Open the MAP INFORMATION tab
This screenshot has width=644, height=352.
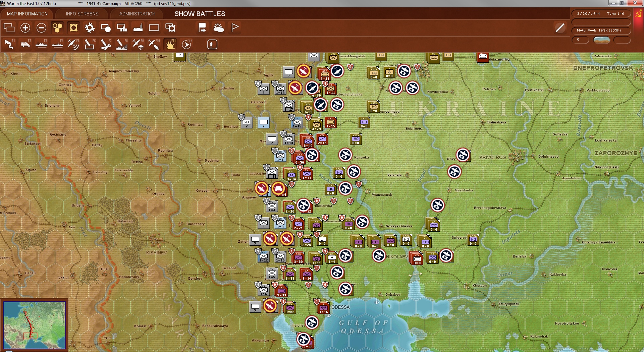pyautogui.click(x=27, y=14)
